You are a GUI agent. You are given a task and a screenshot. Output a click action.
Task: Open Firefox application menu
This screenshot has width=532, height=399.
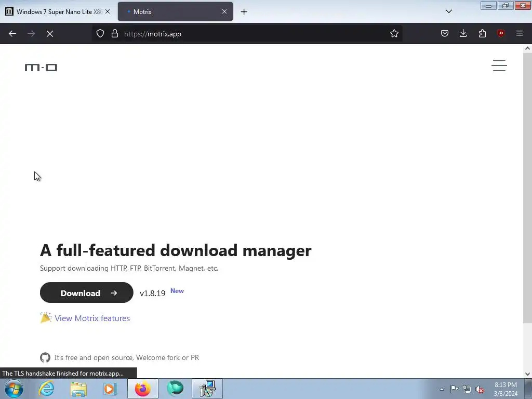(520, 33)
